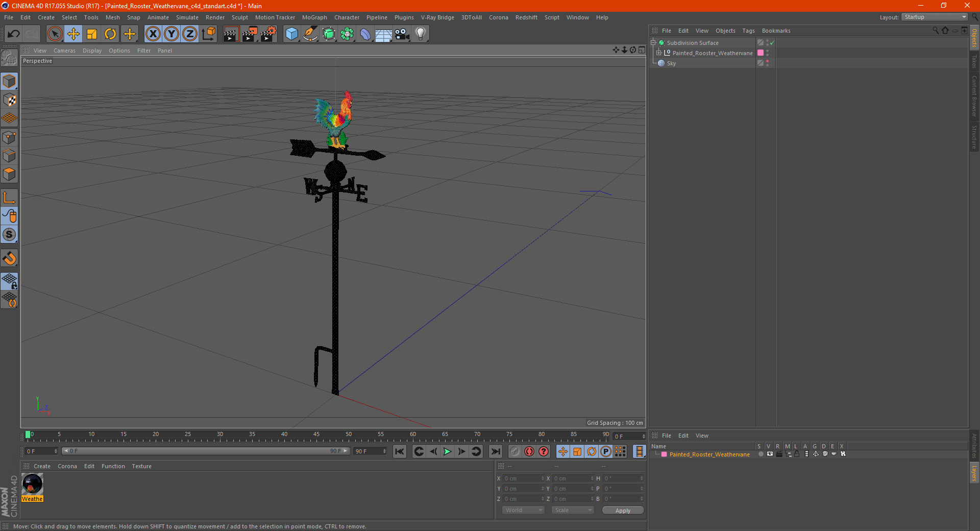Add a Cube primitive object
The image size is (980, 531).
pyautogui.click(x=291, y=34)
